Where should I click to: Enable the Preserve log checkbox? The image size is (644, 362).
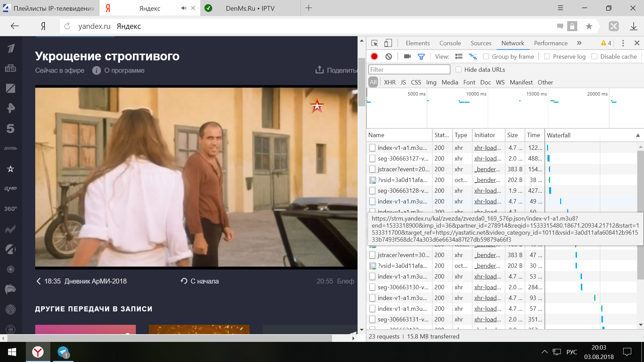[x=547, y=57]
